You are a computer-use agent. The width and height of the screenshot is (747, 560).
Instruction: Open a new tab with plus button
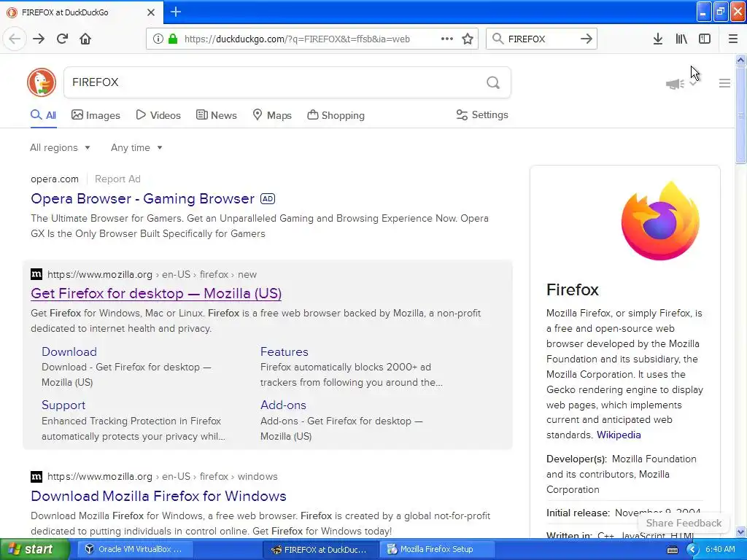click(176, 12)
